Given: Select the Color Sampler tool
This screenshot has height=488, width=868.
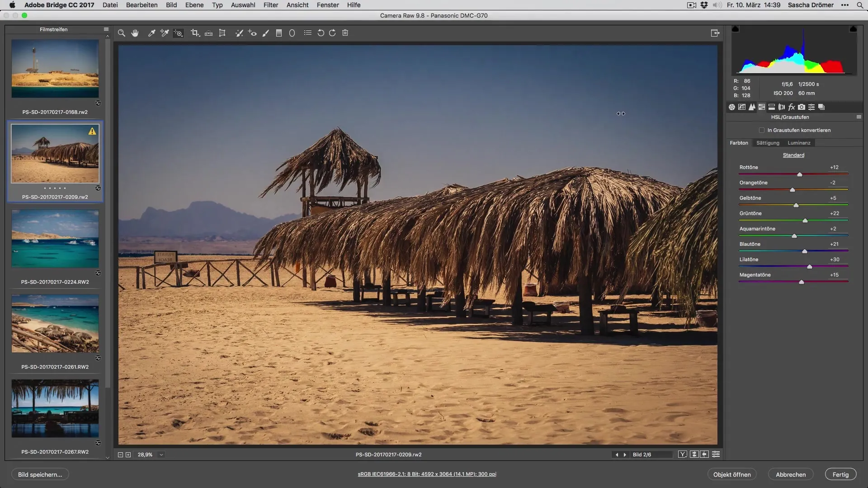Looking at the screenshot, I should (165, 33).
